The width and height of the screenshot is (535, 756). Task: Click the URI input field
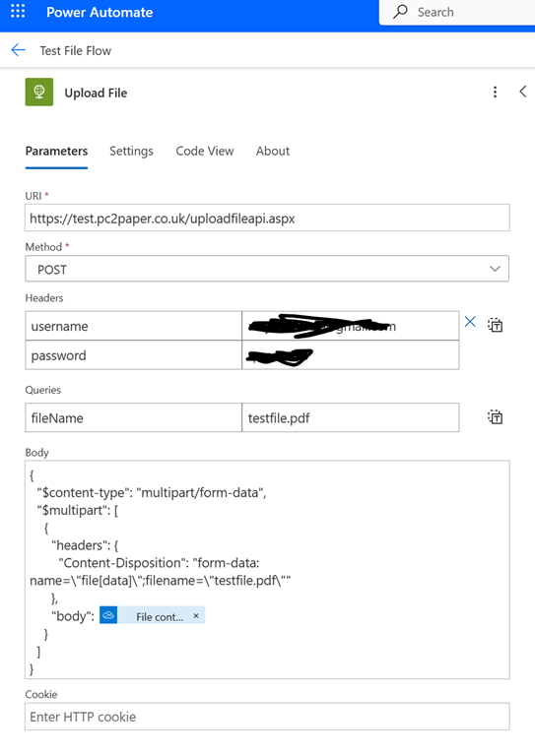click(267, 218)
